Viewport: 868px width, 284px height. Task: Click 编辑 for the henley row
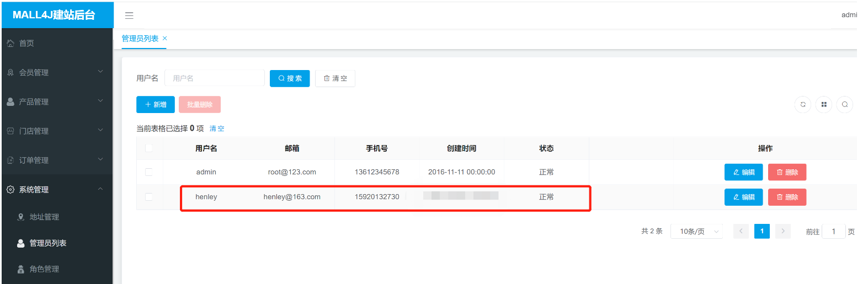tap(743, 197)
